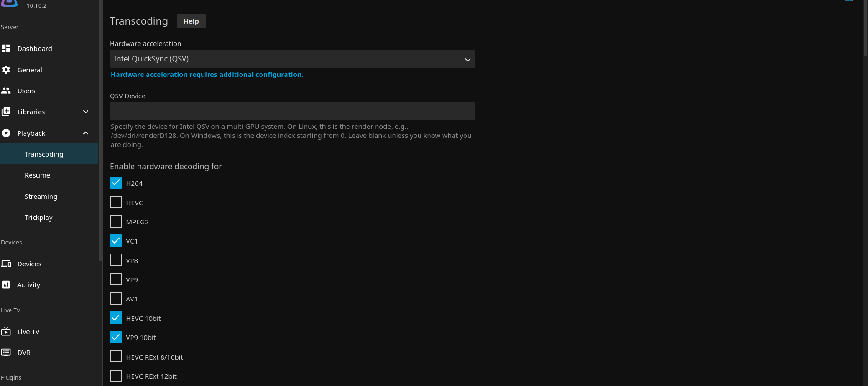
Task: Click the Live TV icon
Action: [x=6, y=331]
